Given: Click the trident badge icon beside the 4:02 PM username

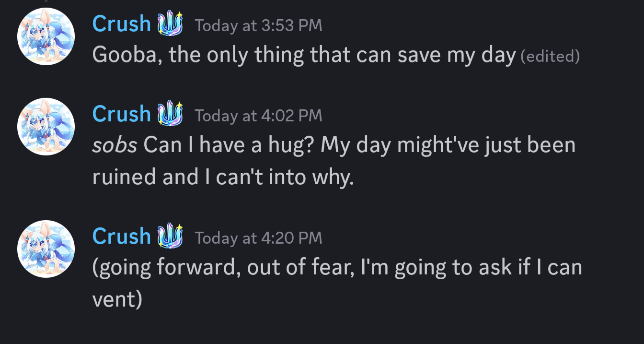Looking at the screenshot, I should [x=171, y=114].
